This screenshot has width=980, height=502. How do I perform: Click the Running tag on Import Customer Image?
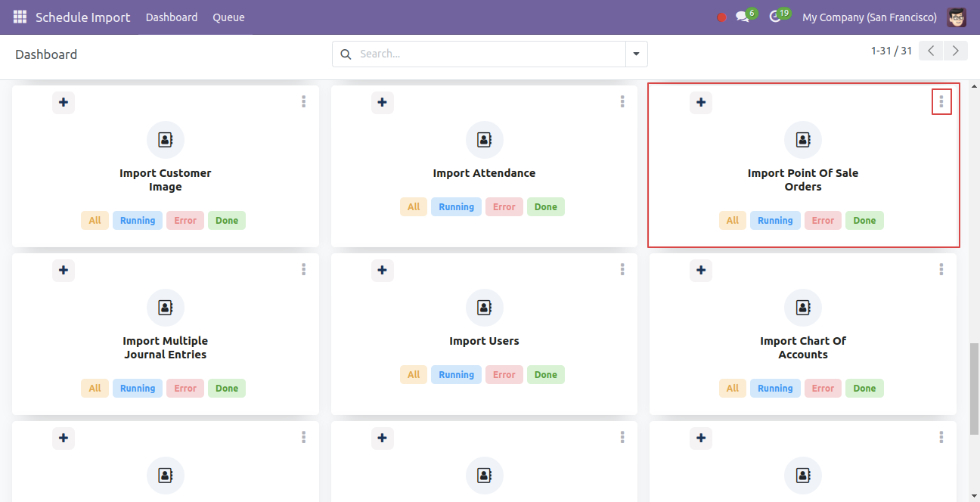(x=138, y=221)
